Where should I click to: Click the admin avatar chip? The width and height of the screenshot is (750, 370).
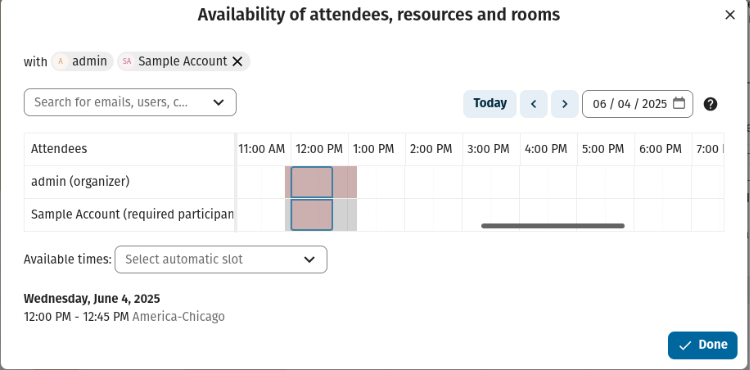pyautogui.click(x=82, y=61)
